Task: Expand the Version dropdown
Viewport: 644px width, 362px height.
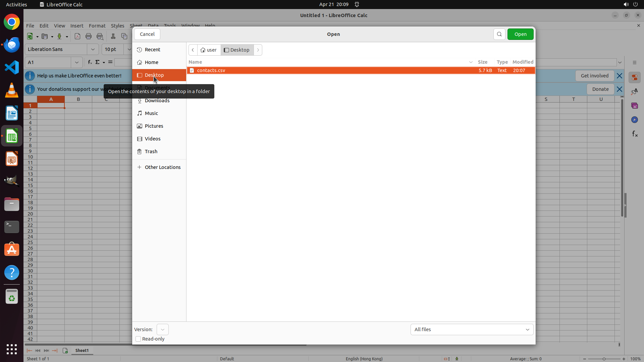Action: [163, 329]
